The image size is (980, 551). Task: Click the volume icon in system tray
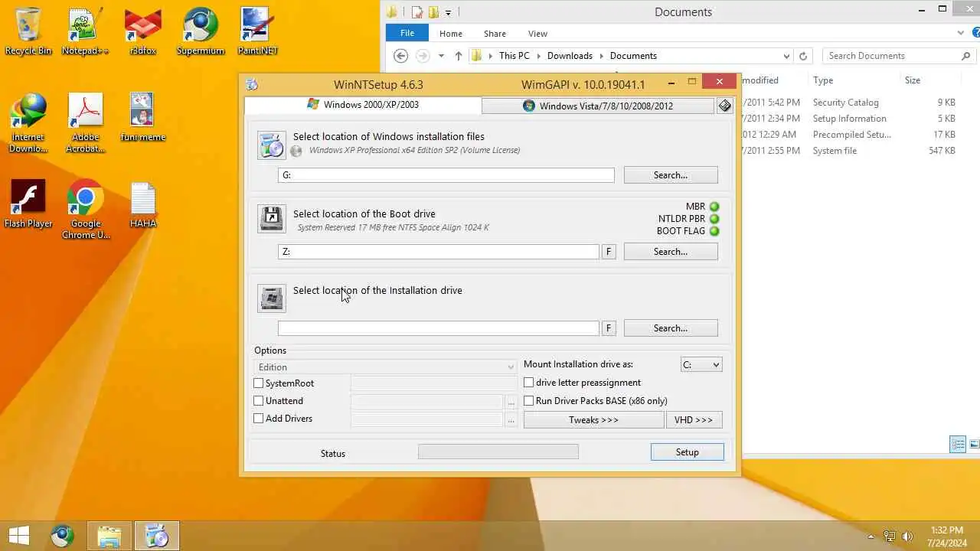(x=907, y=536)
